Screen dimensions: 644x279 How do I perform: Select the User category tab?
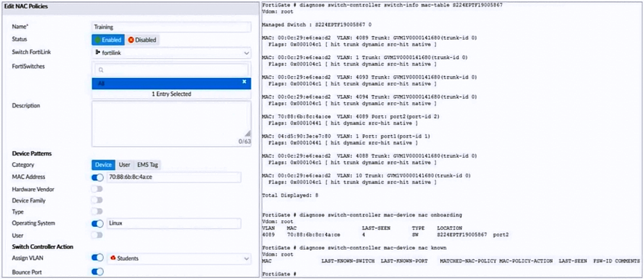124,165
